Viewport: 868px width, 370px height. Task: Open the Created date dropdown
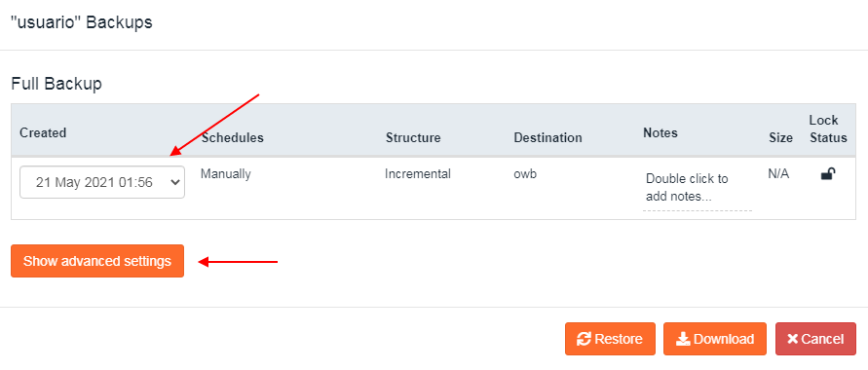pyautogui.click(x=102, y=182)
